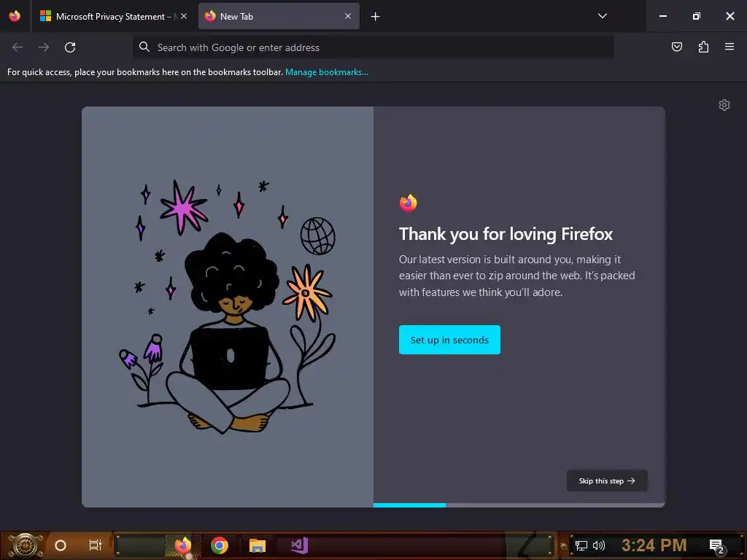Click Skip this step button

[607, 481]
